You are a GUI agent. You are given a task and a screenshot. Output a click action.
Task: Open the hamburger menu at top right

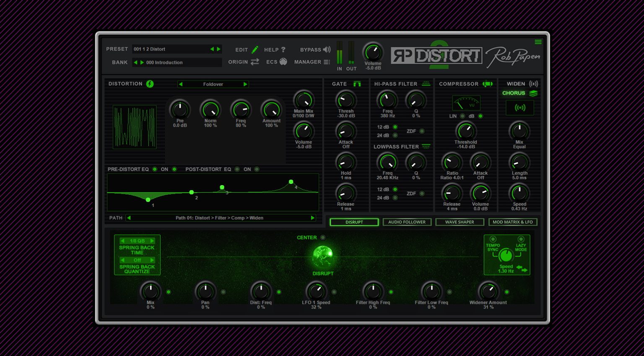pyautogui.click(x=538, y=42)
